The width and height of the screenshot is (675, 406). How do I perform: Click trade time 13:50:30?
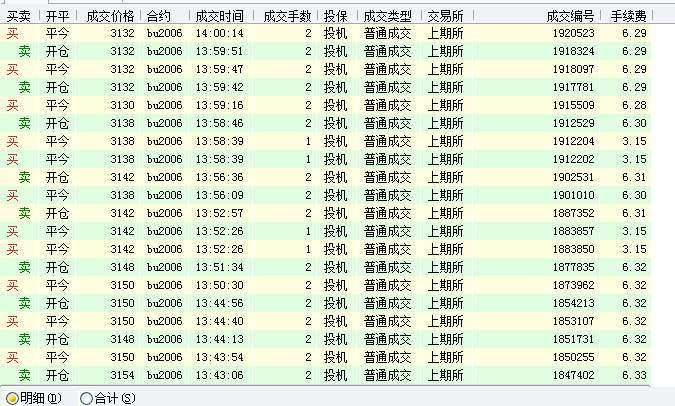(x=220, y=285)
